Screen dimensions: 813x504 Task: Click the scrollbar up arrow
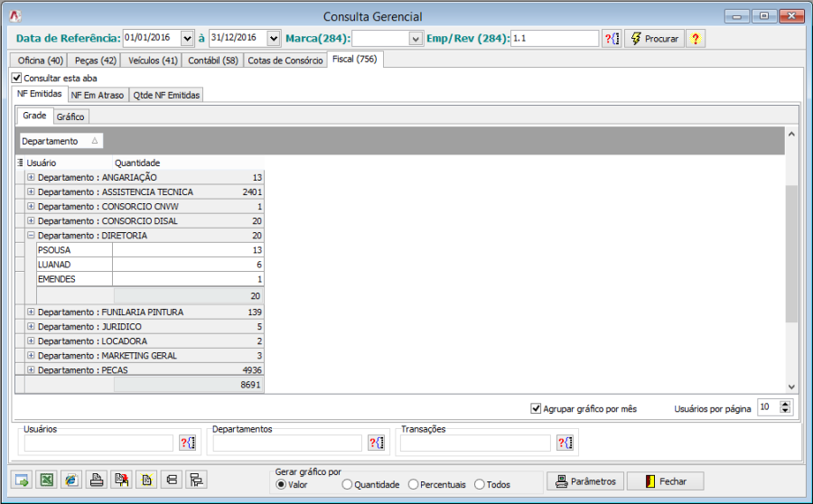pos(791,135)
